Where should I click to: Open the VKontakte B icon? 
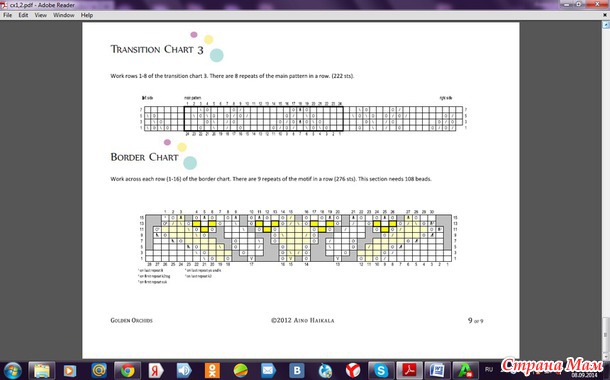coord(297,371)
